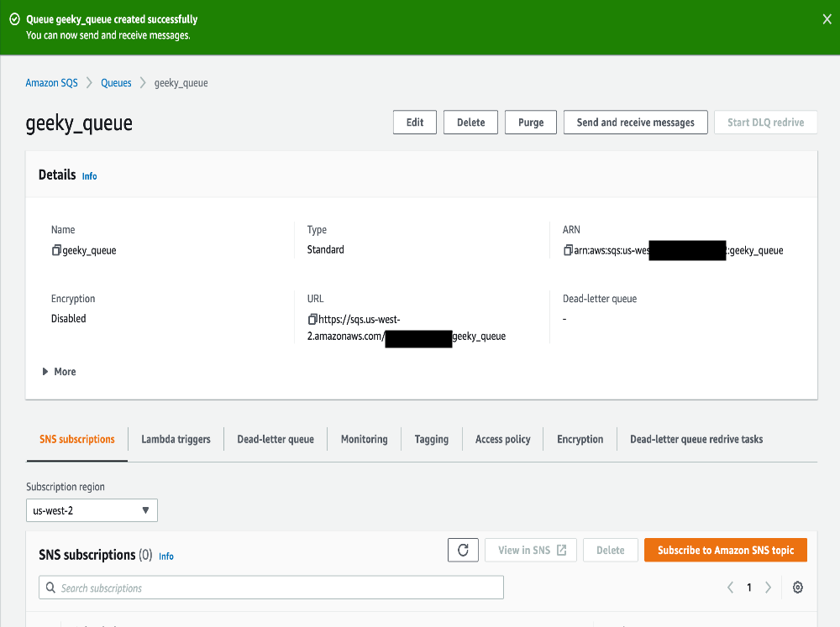The height and width of the screenshot is (627, 840).
Task: Copy the queue URL
Action: click(312, 319)
